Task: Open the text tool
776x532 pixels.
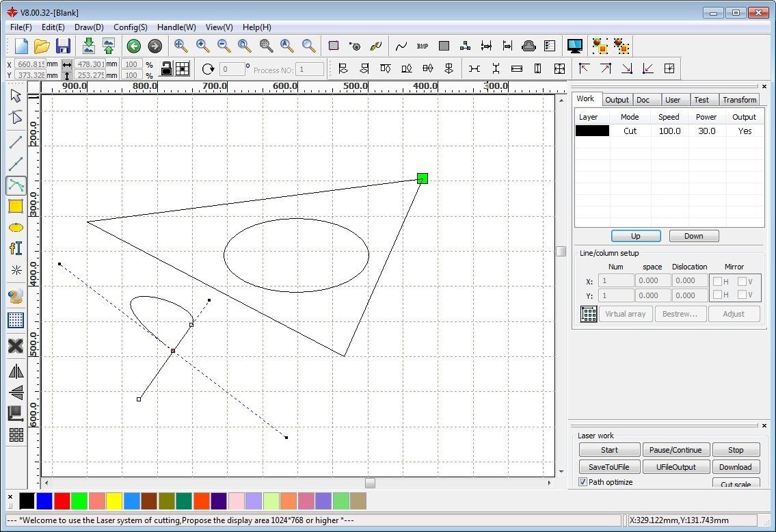Action: point(16,248)
